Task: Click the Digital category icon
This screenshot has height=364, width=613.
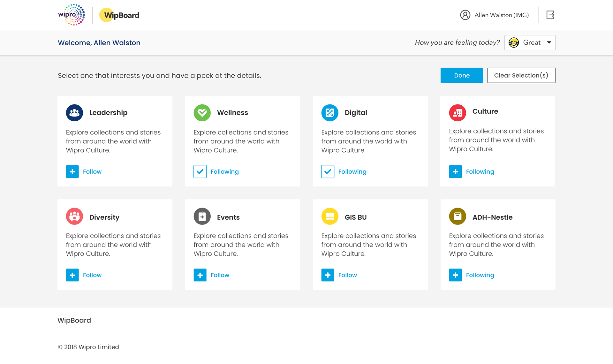Action: tap(330, 113)
